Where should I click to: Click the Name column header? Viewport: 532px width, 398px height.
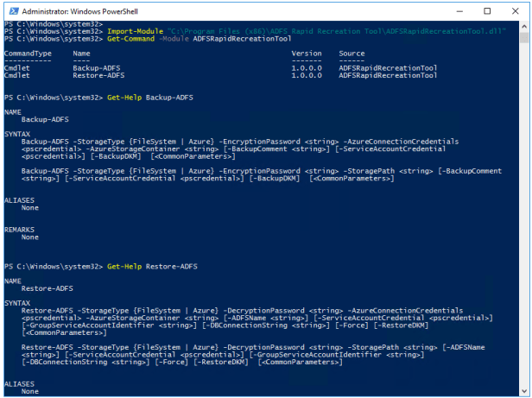click(x=81, y=54)
